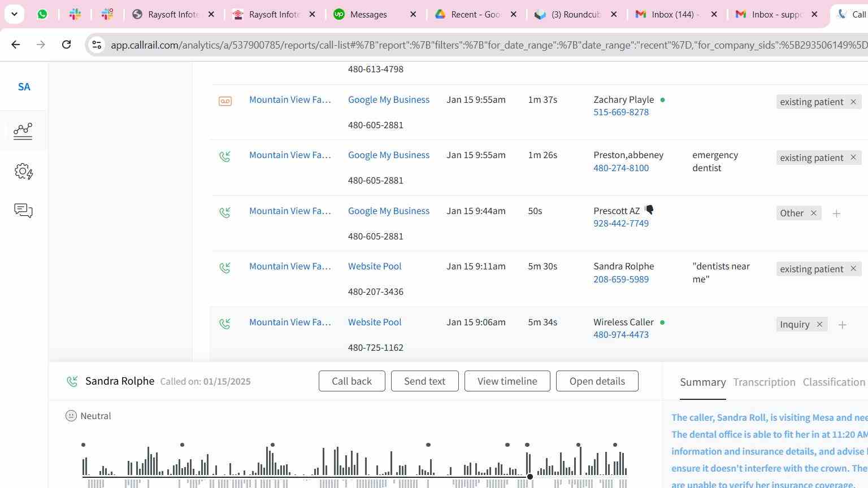The height and width of the screenshot is (488, 868).
Task: Remove existing patient tag from Preston,abbeney call
Action: pos(853,158)
